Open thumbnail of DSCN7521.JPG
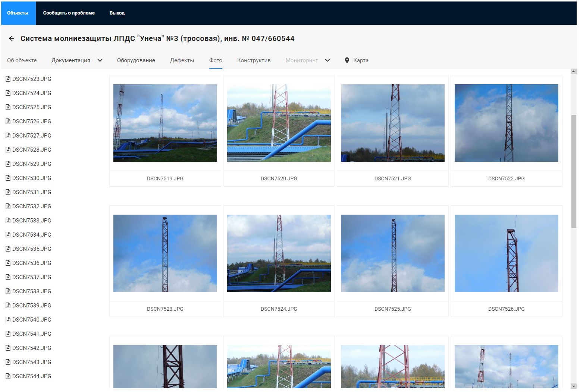580x392 pixels. point(393,123)
